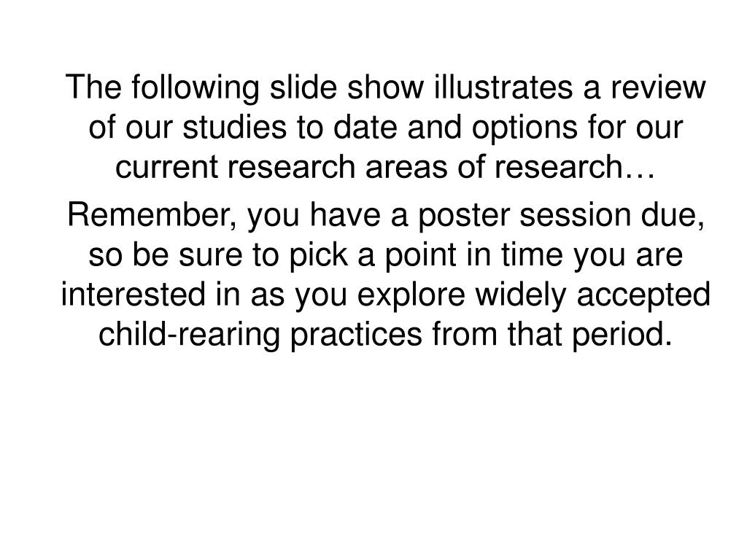Click the word "session" in the slide text

pos(575,215)
